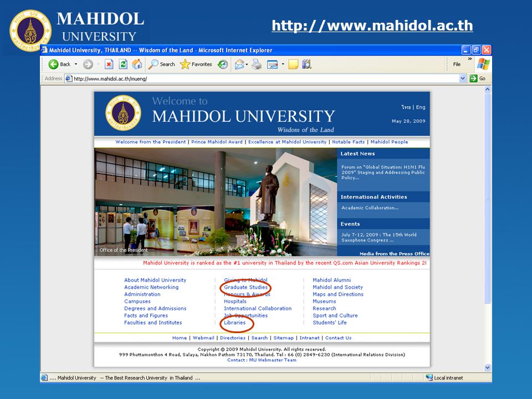The image size is (532, 399).
Task: Click the green Go arrow button
Action: (473, 79)
